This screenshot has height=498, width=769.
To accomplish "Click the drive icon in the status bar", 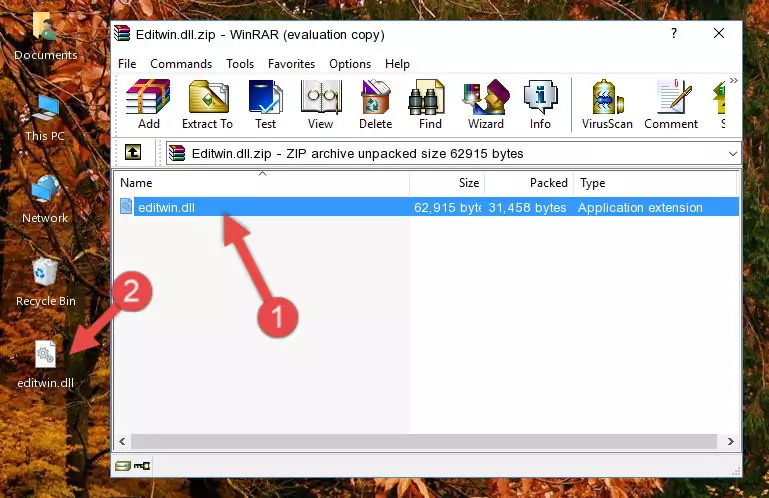I will [x=123, y=466].
